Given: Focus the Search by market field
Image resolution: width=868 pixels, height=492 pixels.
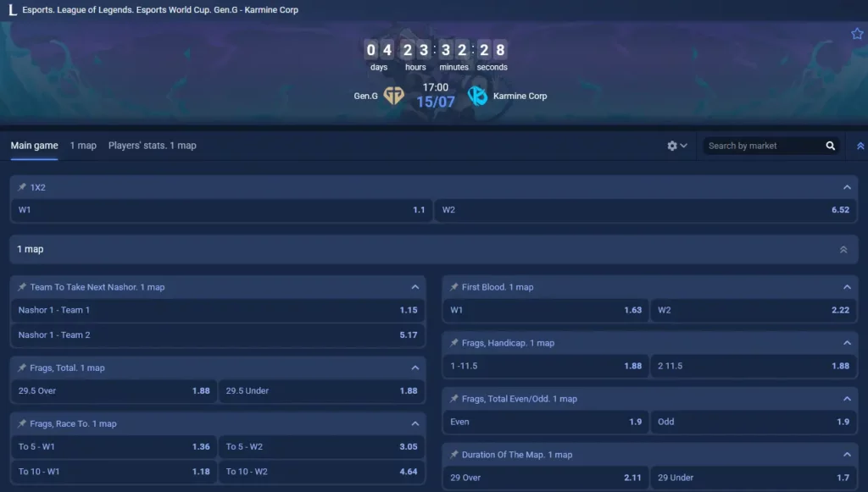Looking at the screenshot, I should click(765, 146).
